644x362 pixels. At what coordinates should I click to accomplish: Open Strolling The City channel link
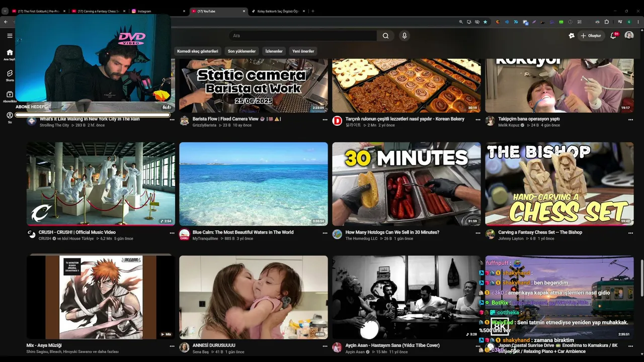[54, 125]
